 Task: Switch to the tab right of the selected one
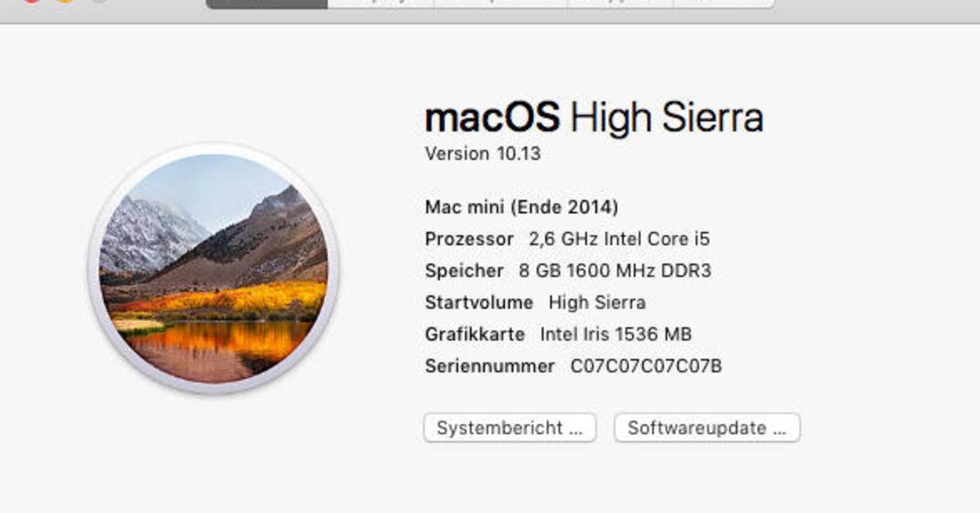[x=381, y=3]
